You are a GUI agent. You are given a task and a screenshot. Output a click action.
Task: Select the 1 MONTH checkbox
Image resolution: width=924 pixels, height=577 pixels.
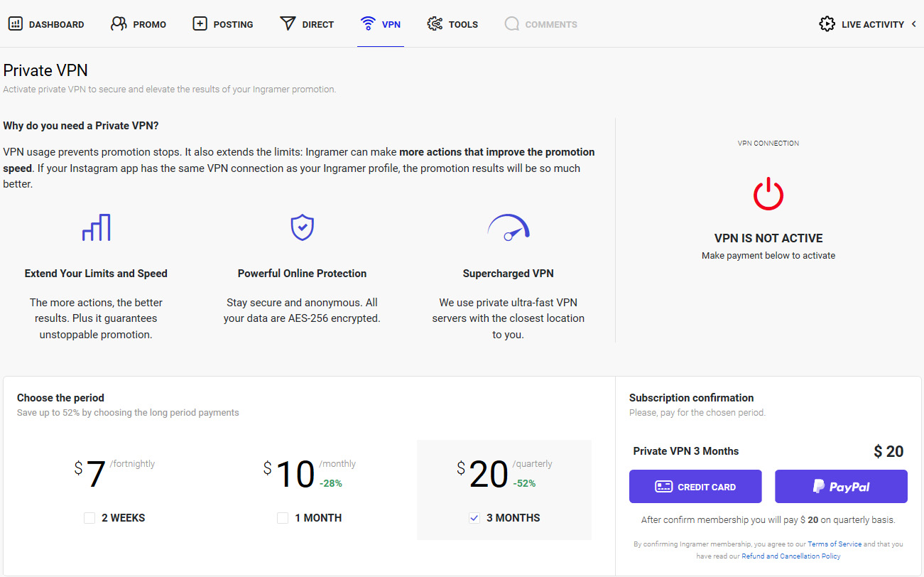283,518
